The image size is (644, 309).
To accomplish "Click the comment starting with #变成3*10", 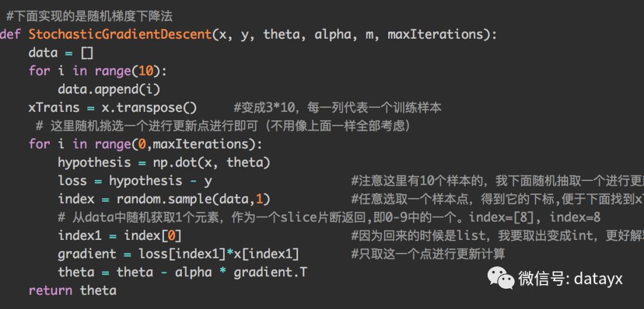I will [338, 108].
